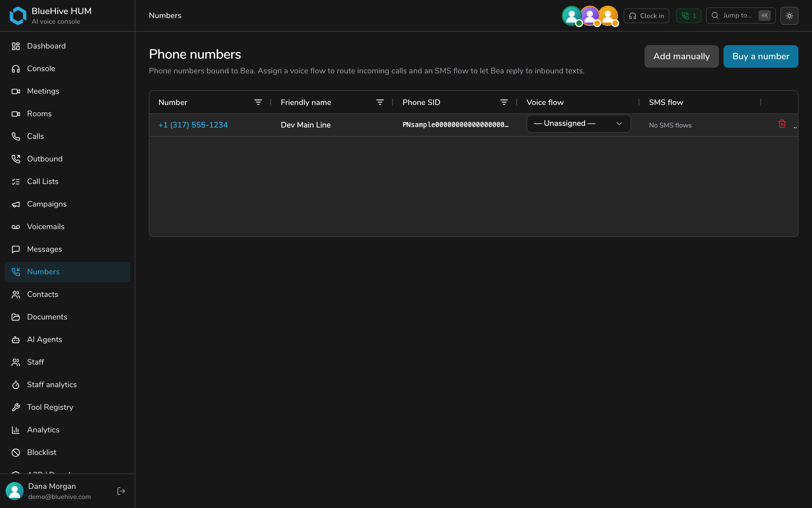Expand the Unassigned voice flow dropdown

pyautogui.click(x=579, y=124)
